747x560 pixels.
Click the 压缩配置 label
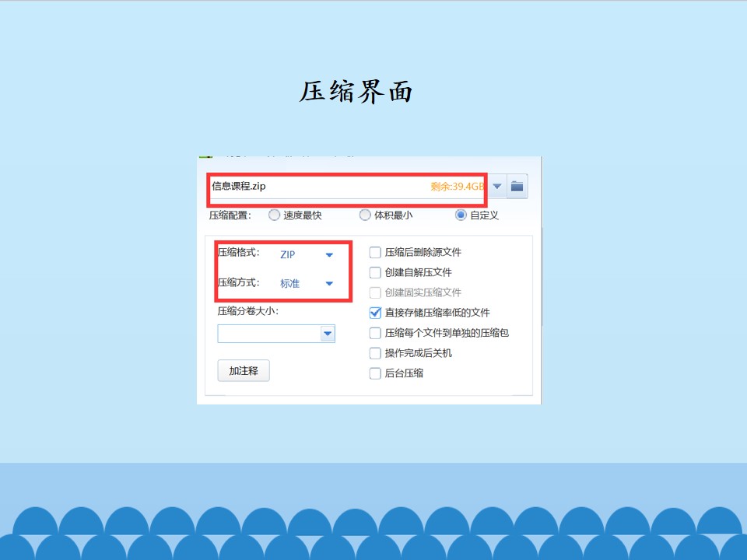point(230,215)
